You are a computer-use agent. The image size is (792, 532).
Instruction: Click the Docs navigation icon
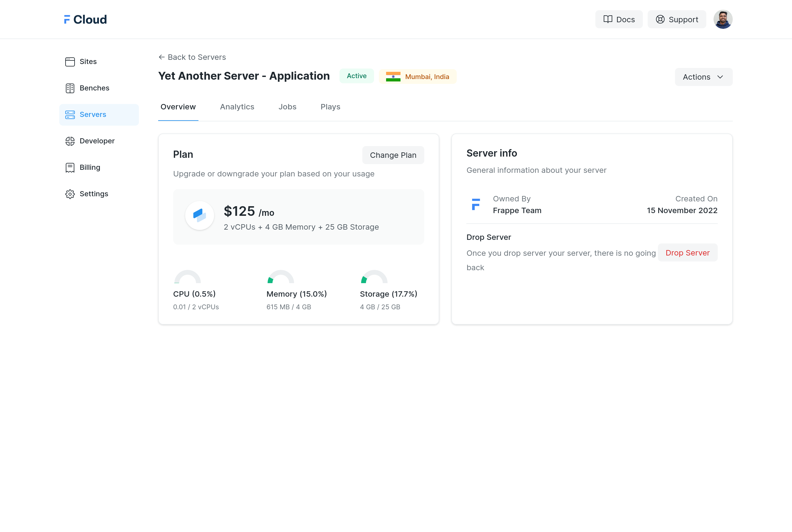pyautogui.click(x=608, y=19)
